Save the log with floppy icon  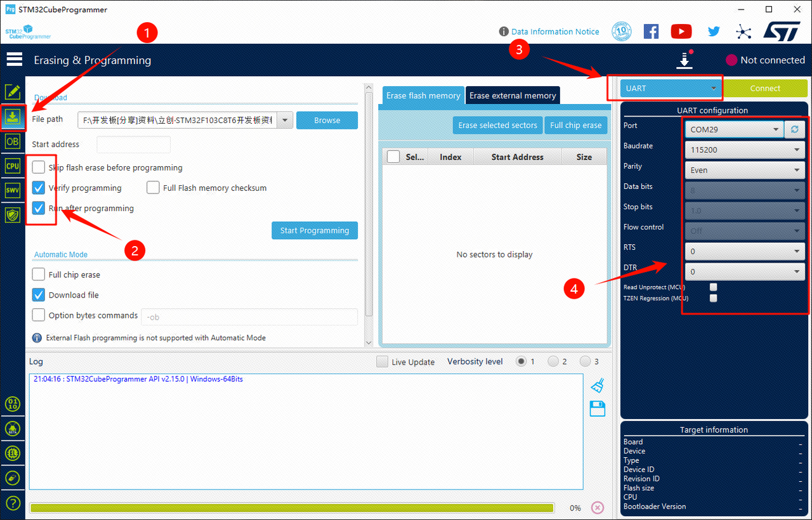(x=598, y=409)
